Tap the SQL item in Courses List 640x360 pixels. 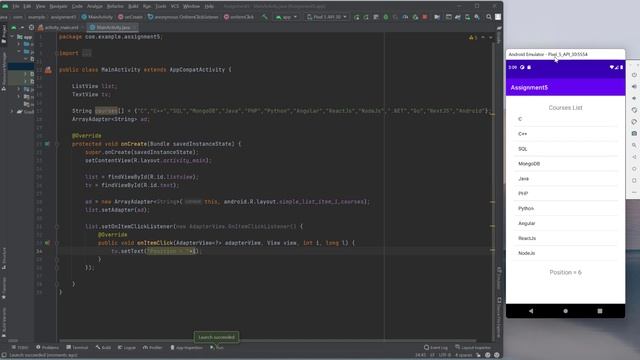[x=565, y=149]
